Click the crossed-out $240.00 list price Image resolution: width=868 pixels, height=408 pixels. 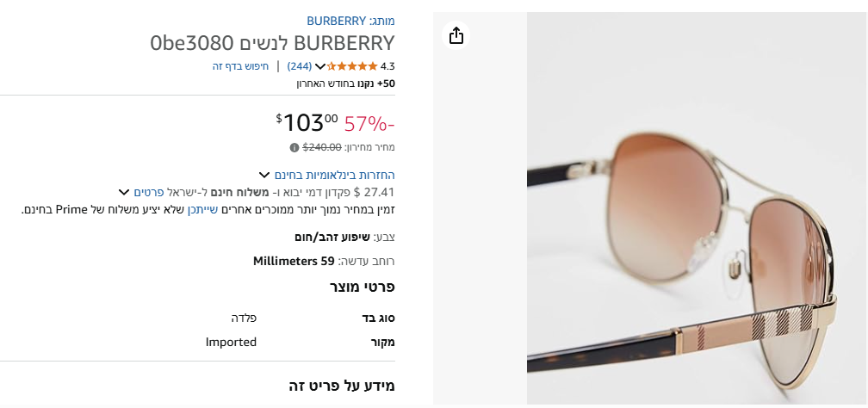click(x=322, y=147)
